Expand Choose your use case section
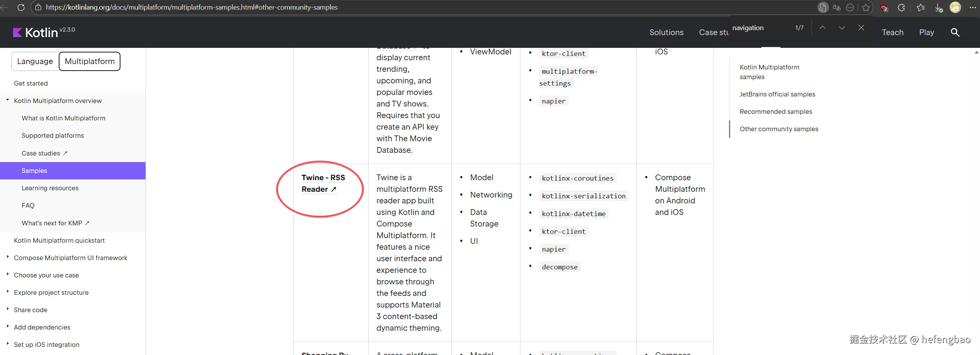The width and height of the screenshot is (980, 355). pos(7,275)
